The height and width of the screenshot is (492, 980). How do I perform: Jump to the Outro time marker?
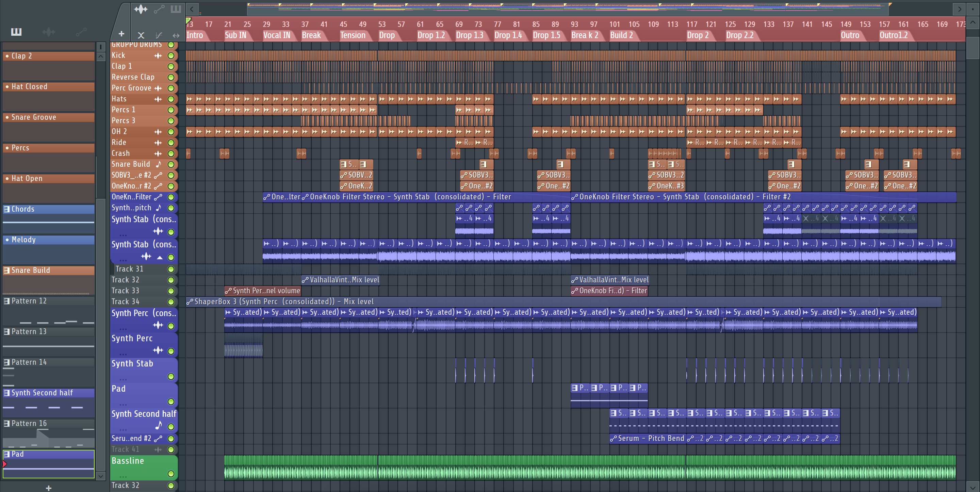coord(850,35)
